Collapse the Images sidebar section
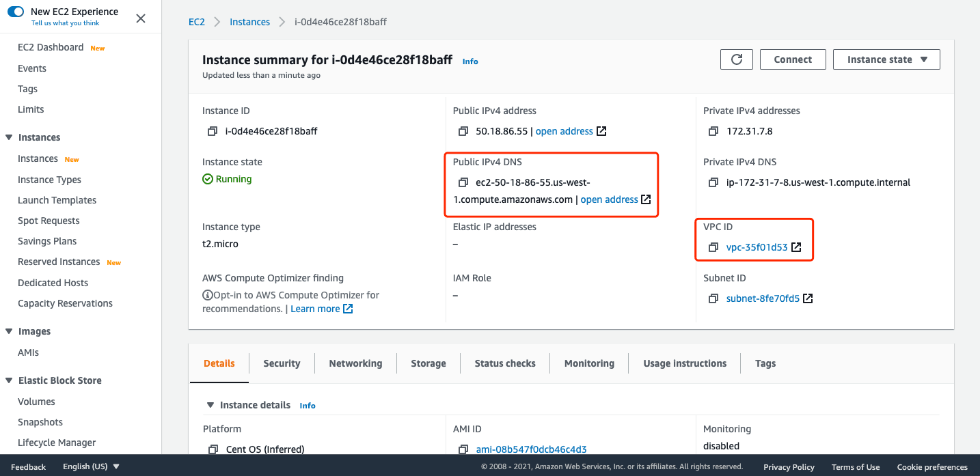The width and height of the screenshot is (980, 476). click(x=9, y=331)
